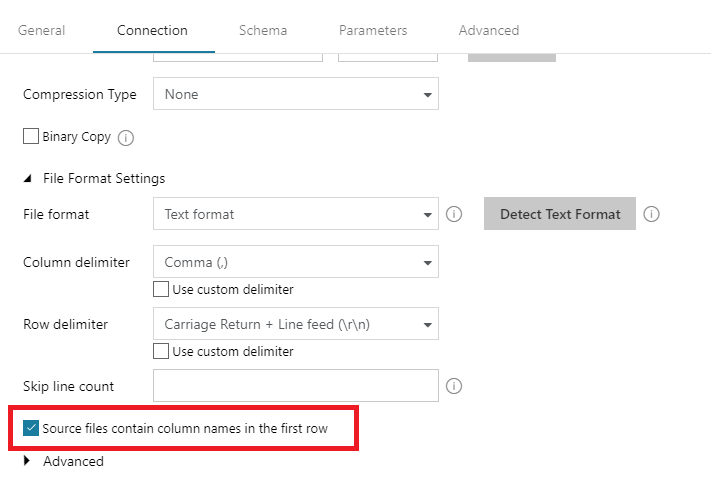
Task: Check Use custom delimiter under Row delimiter
Action: [x=161, y=351]
